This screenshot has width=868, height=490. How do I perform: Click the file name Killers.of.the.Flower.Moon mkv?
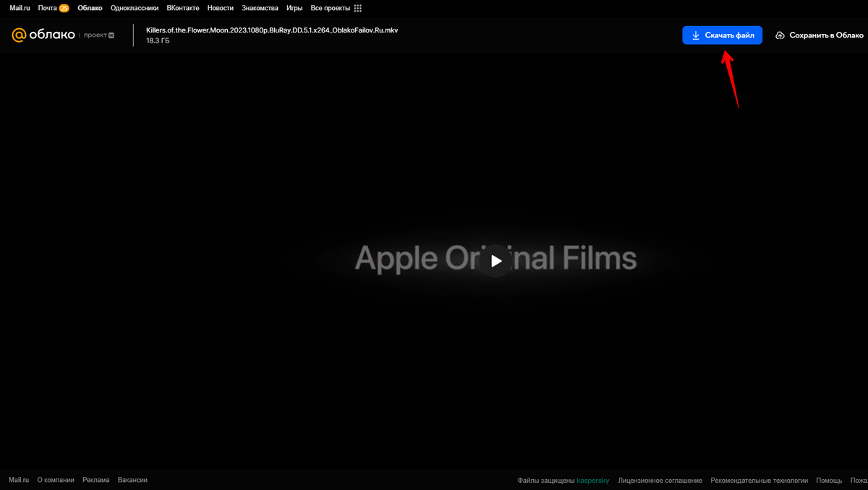[x=272, y=30]
